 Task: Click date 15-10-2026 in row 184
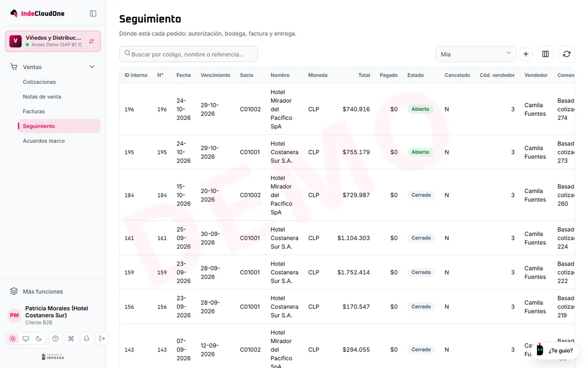(184, 195)
